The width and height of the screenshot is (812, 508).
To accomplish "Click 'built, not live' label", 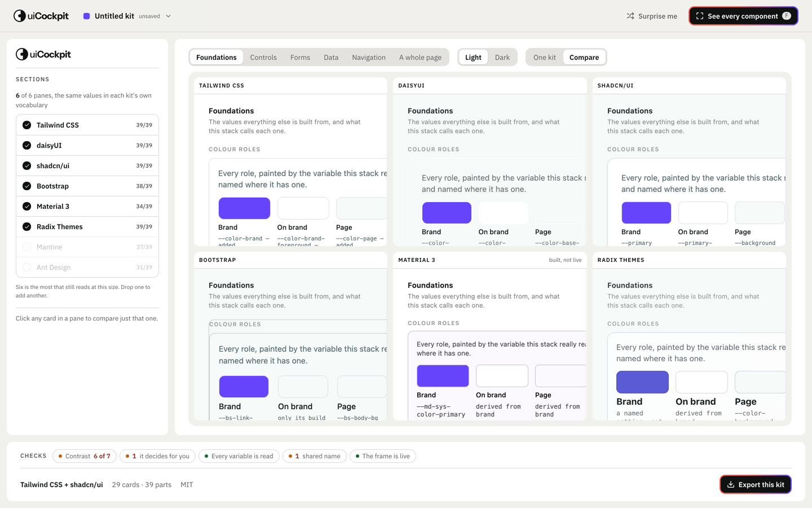I will coord(565,260).
